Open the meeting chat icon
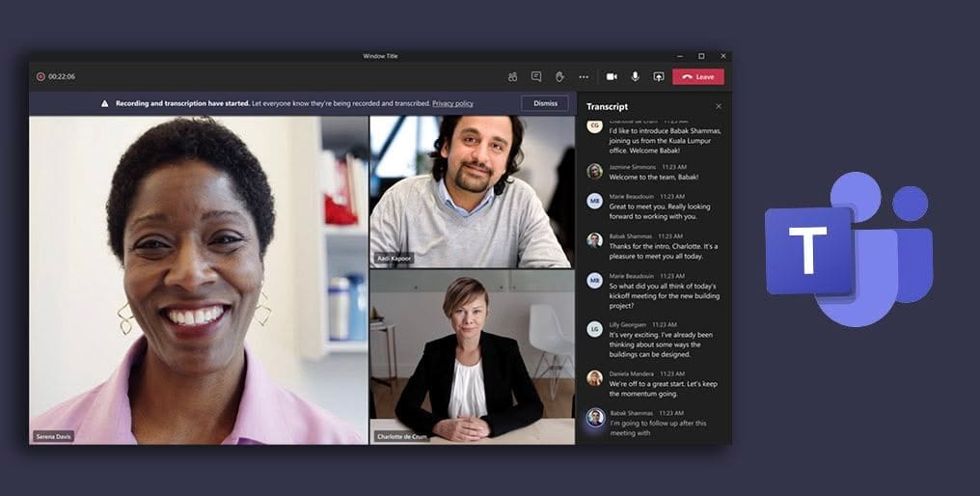Viewport: 980px width, 496px height. [536, 76]
